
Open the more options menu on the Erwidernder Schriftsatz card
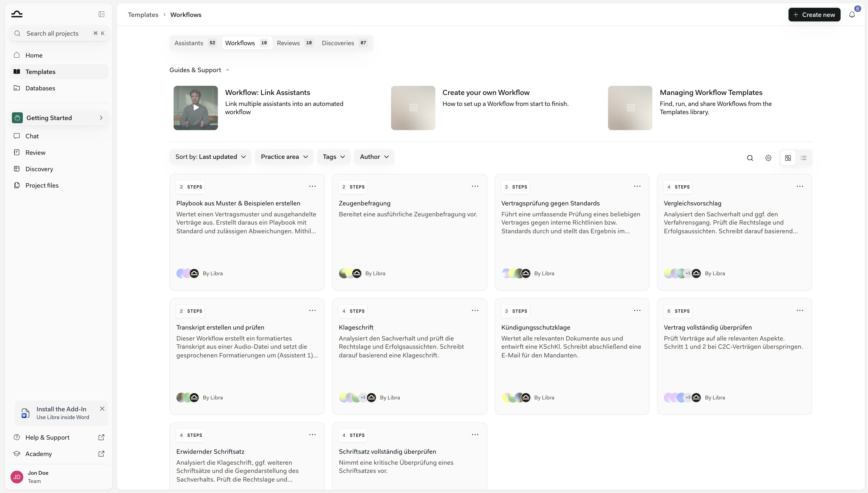click(312, 434)
